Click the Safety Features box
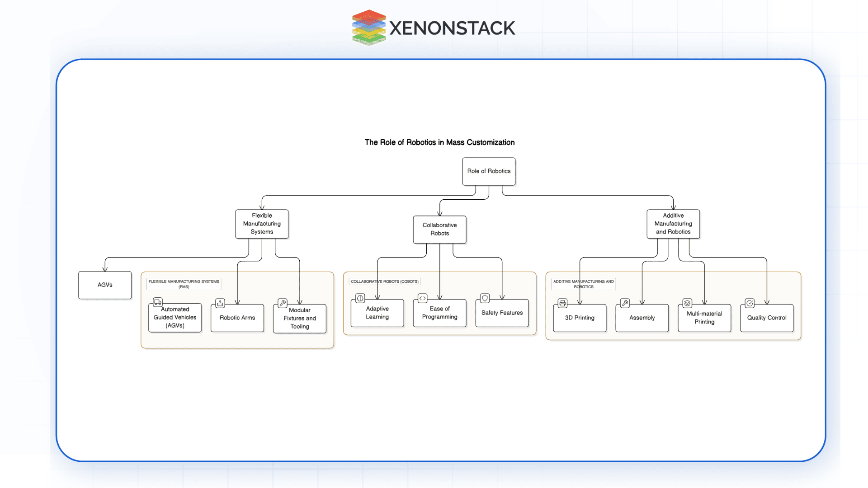This screenshot has width=868, height=488. pyautogui.click(x=502, y=313)
